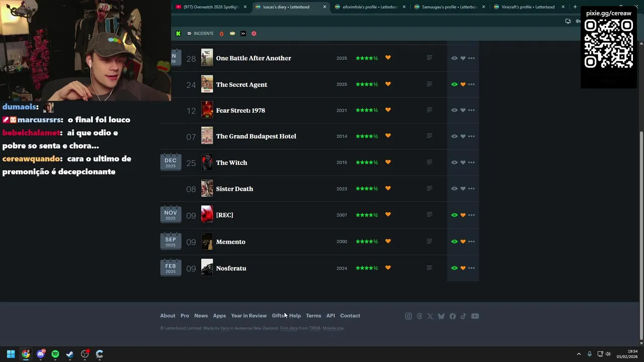The height and width of the screenshot is (362, 644).
Task: Open Letterboxd's Instagram footer icon
Action: tap(409, 316)
